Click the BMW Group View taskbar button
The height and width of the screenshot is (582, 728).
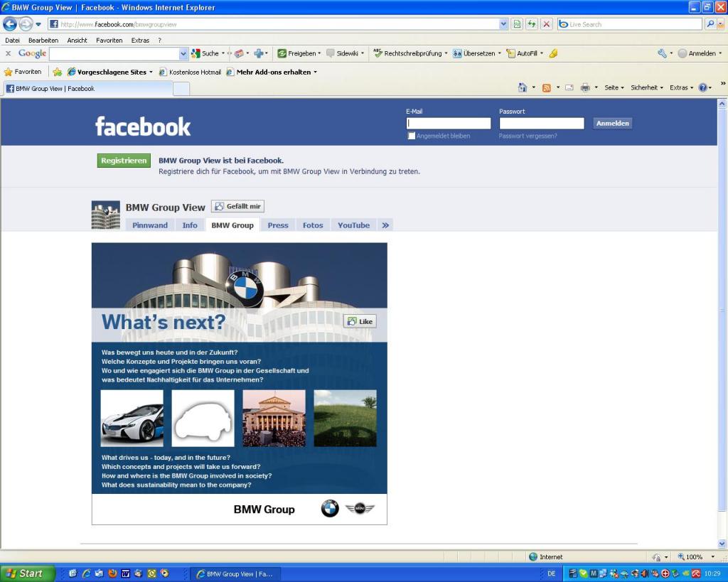[x=235, y=573]
